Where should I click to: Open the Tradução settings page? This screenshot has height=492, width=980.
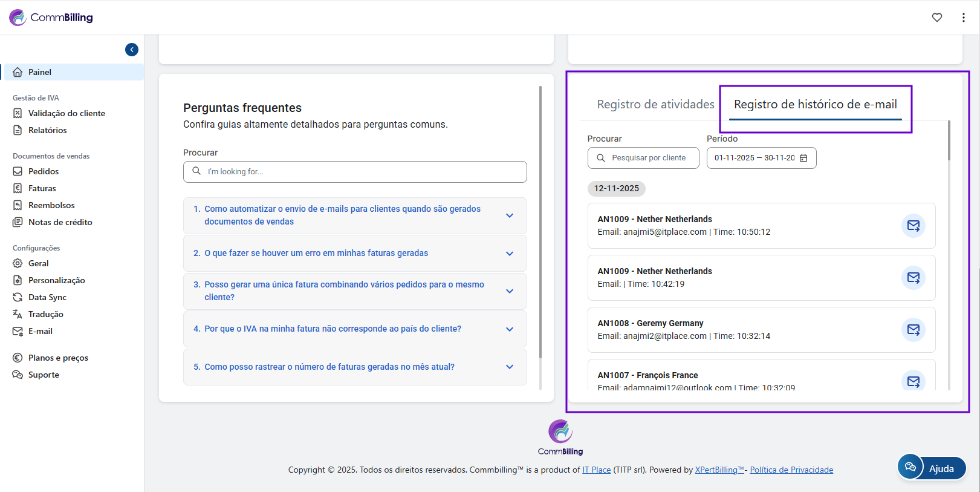[x=45, y=314]
